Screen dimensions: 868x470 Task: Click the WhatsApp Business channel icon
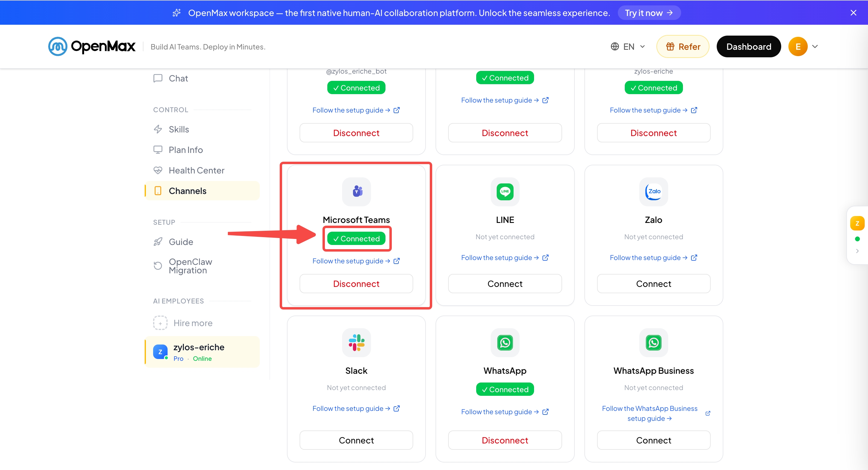pos(653,342)
